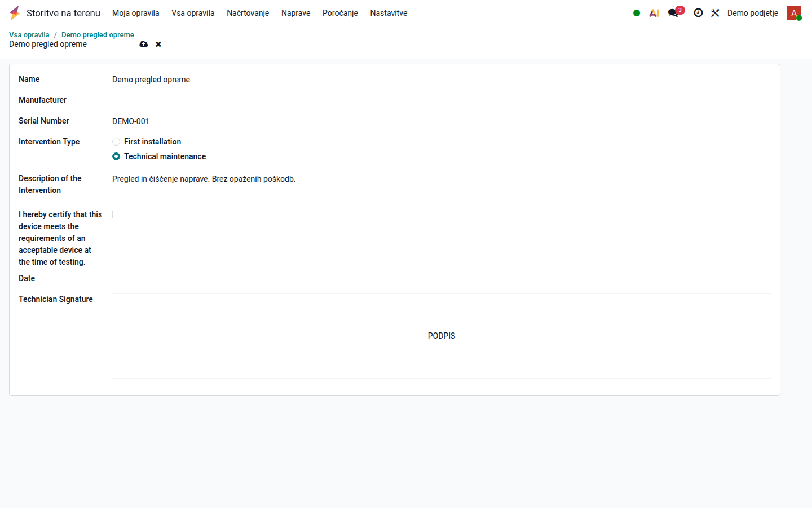The width and height of the screenshot is (812, 508).
Task: Select Technical maintenance intervention type
Action: coord(116,156)
